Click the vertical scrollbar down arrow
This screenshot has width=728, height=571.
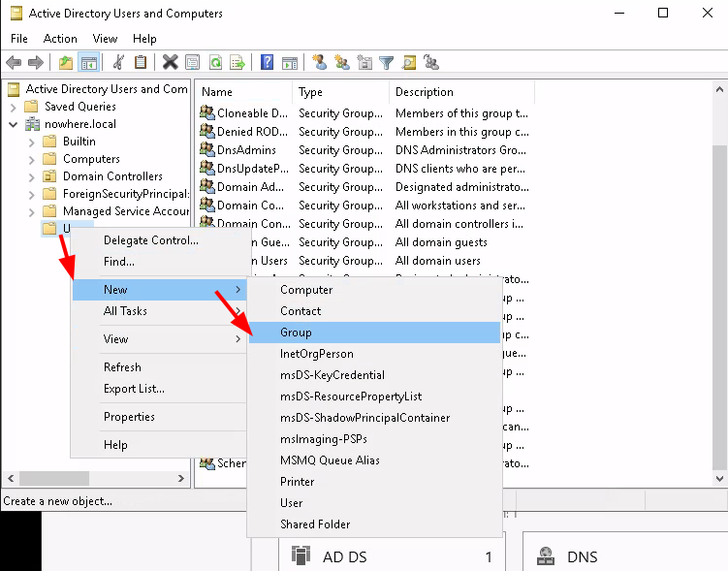719,479
